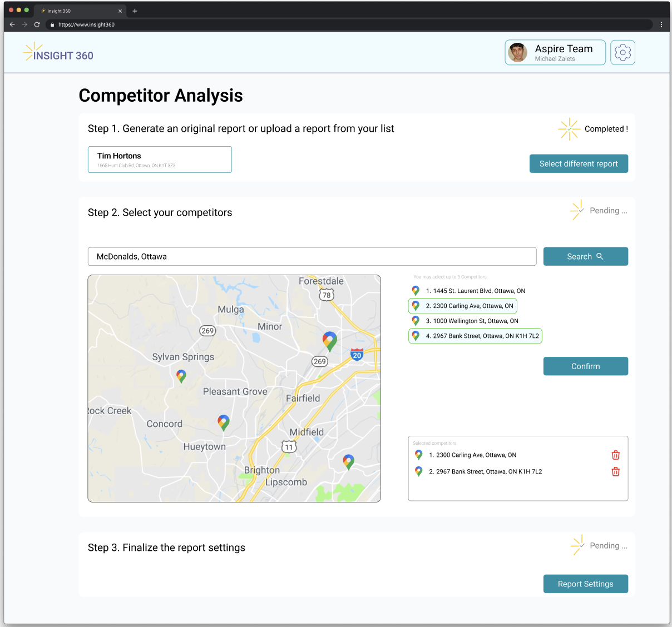Go forward in browser history
This screenshot has width=672, height=627.
coord(24,24)
